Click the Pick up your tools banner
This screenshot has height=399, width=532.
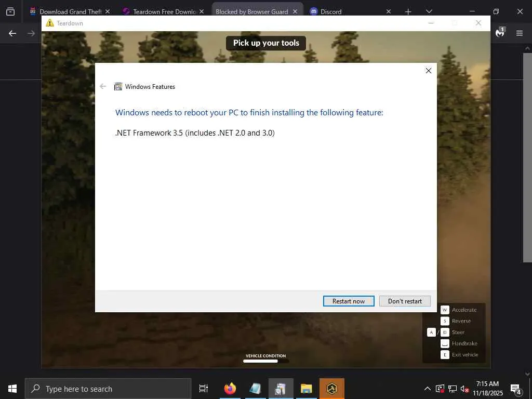(266, 43)
